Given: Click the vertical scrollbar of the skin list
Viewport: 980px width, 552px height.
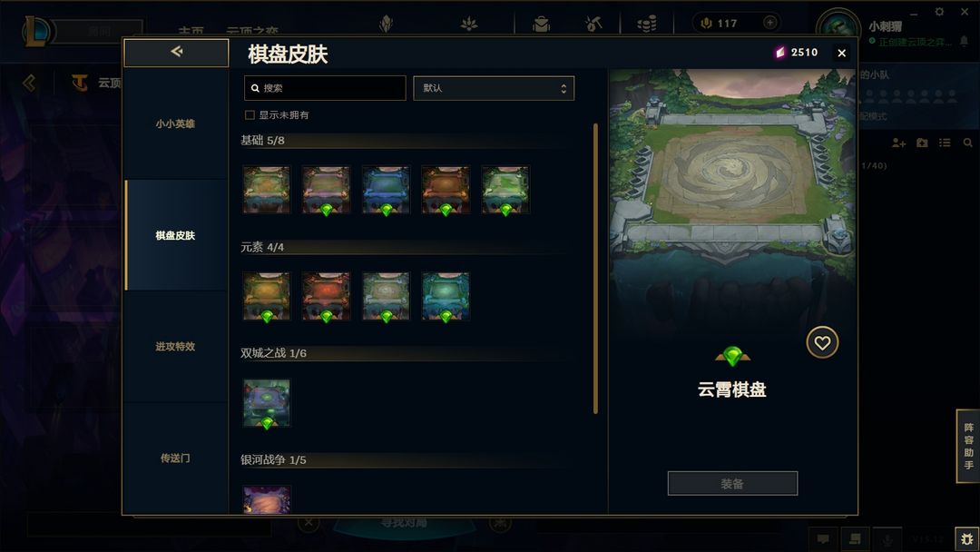Looking at the screenshot, I should [595, 269].
